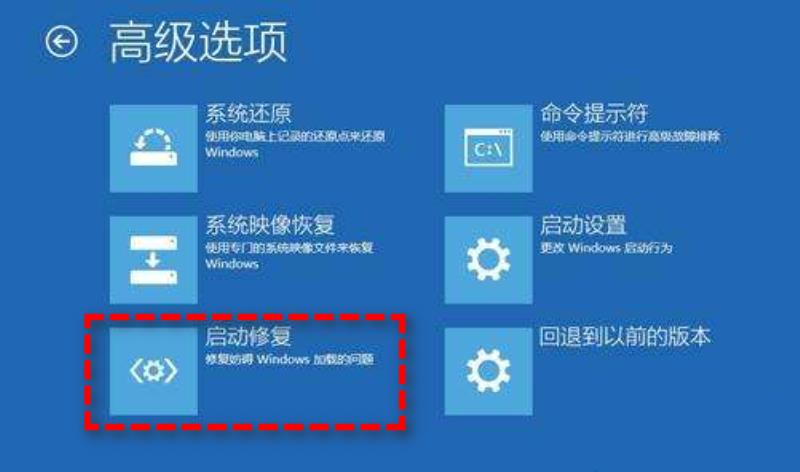Click description 使用专门的系统映像文件来恢复 Windows
800x472 pixels.
tap(289, 256)
